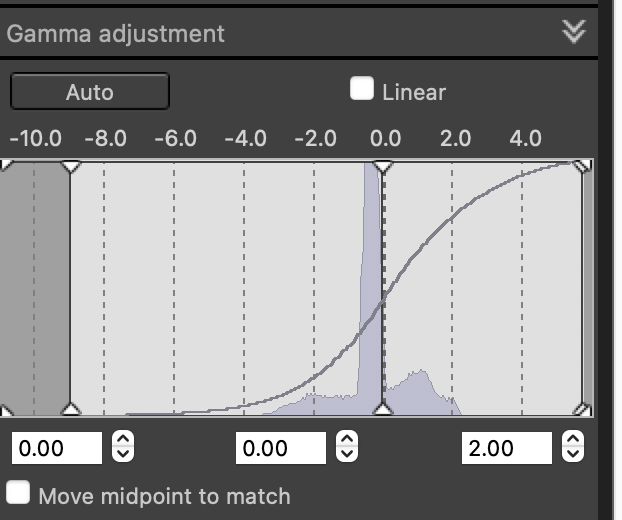This screenshot has height=520, width=622.
Task: Click the top midpoint triangle handle at 0.0
Action: coord(383,166)
